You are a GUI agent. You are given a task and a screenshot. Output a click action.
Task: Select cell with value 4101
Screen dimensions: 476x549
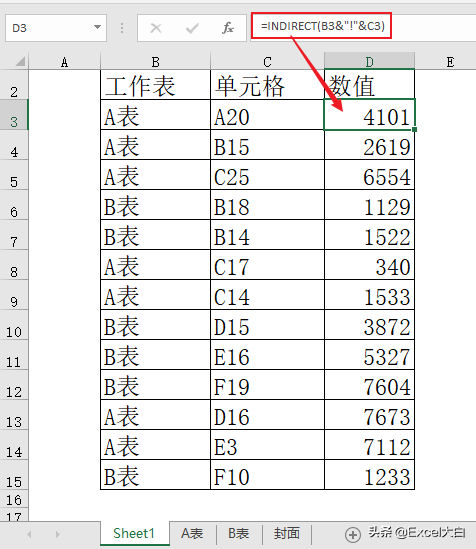[x=370, y=115]
